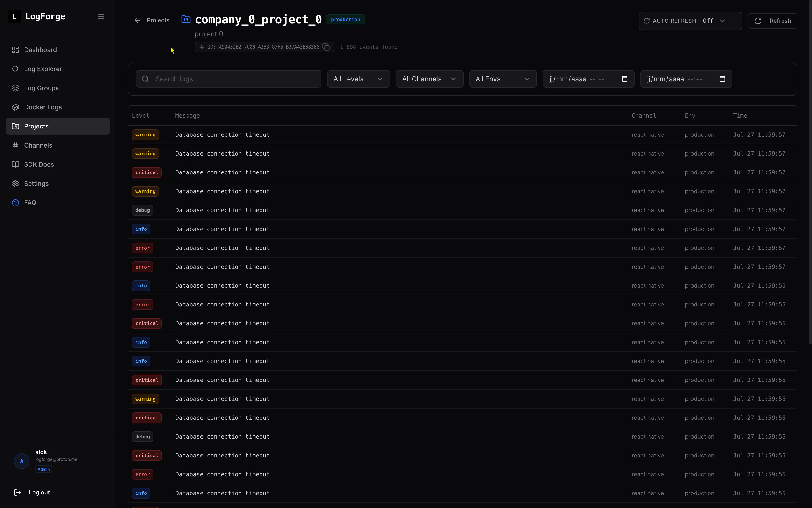812x508 pixels.
Task: Select Projects sidebar item
Action: [58, 126]
